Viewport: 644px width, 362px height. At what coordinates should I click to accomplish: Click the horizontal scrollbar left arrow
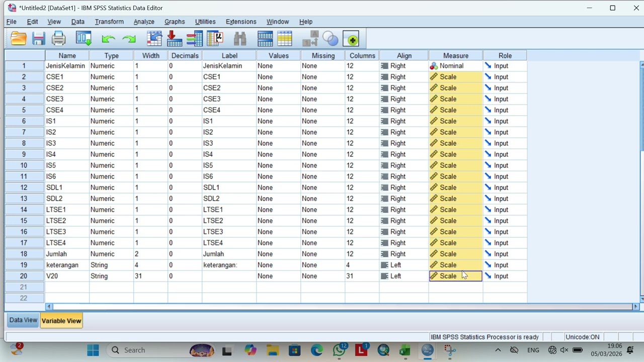(49, 307)
